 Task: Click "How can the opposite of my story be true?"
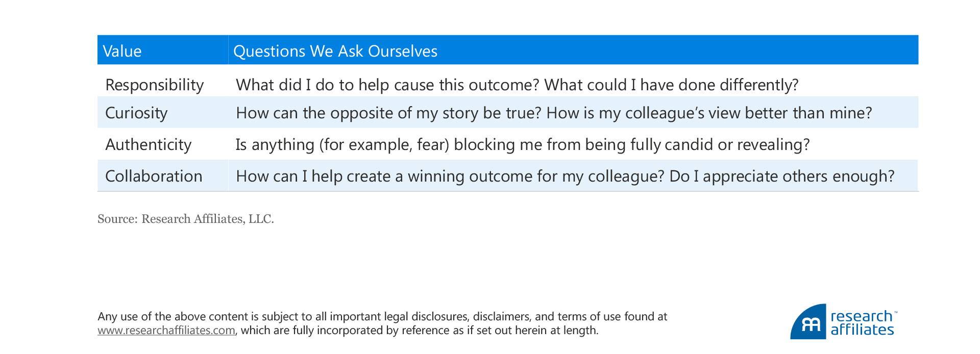(x=388, y=113)
